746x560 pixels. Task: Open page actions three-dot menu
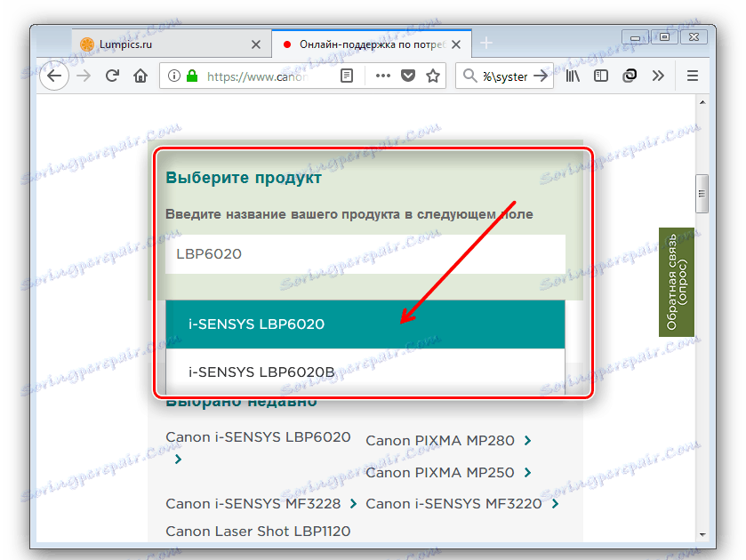[382, 76]
